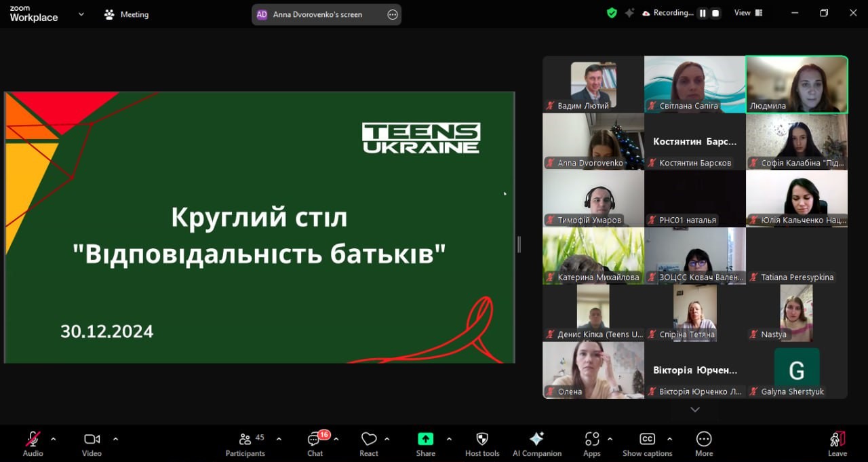Unmute the Audio microphone
The height and width of the screenshot is (462, 868).
click(x=33, y=439)
